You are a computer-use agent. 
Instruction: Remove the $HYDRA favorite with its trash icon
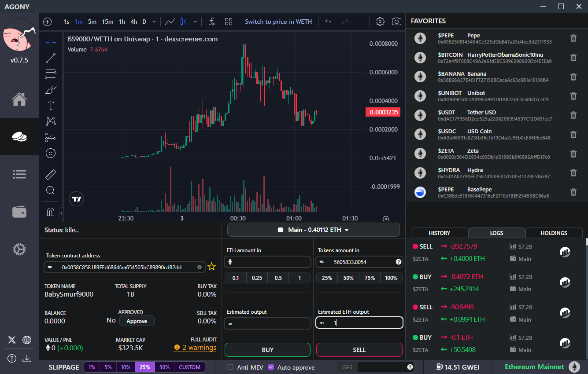(573, 173)
